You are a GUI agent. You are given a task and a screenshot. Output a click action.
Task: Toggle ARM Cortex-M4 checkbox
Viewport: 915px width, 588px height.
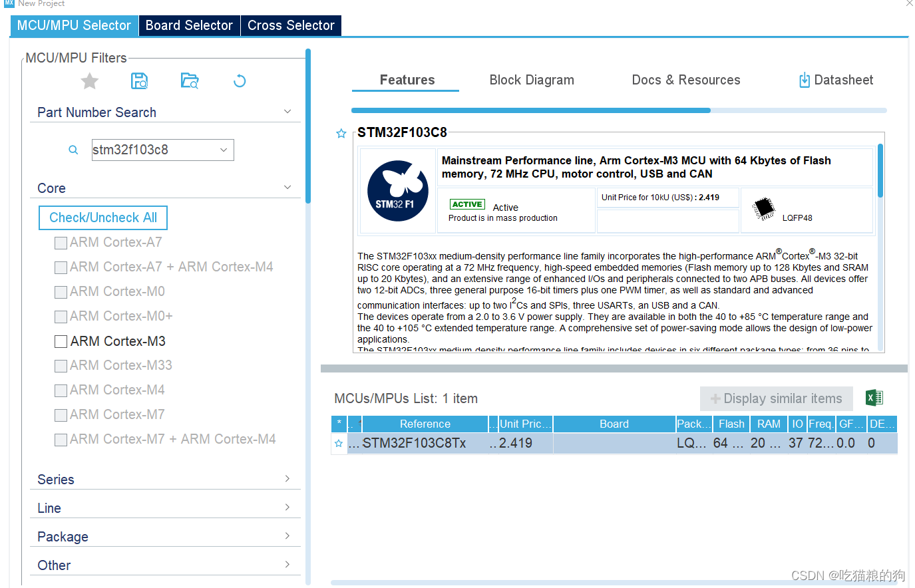61,390
